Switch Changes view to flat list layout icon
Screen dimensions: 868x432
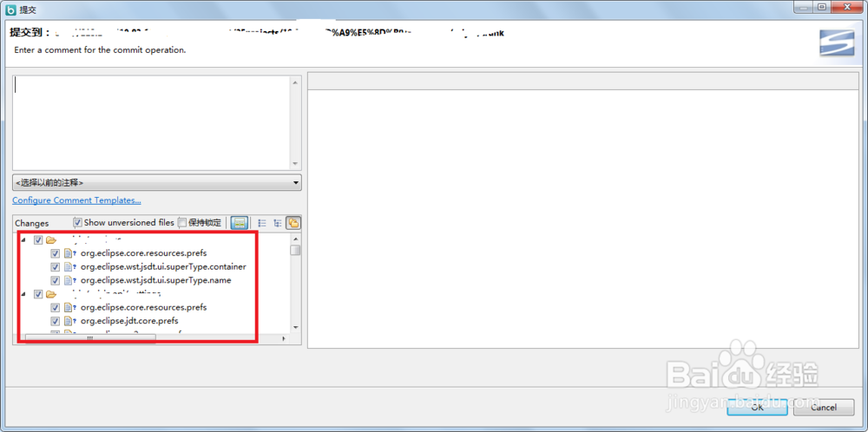pyautogui.click(x=262, y=223)
